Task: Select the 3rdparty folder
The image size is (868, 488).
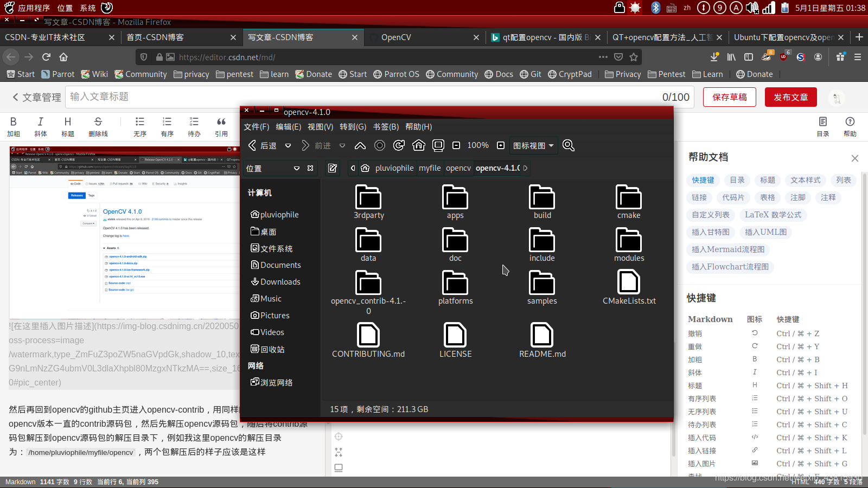Action: click(368, 202)
